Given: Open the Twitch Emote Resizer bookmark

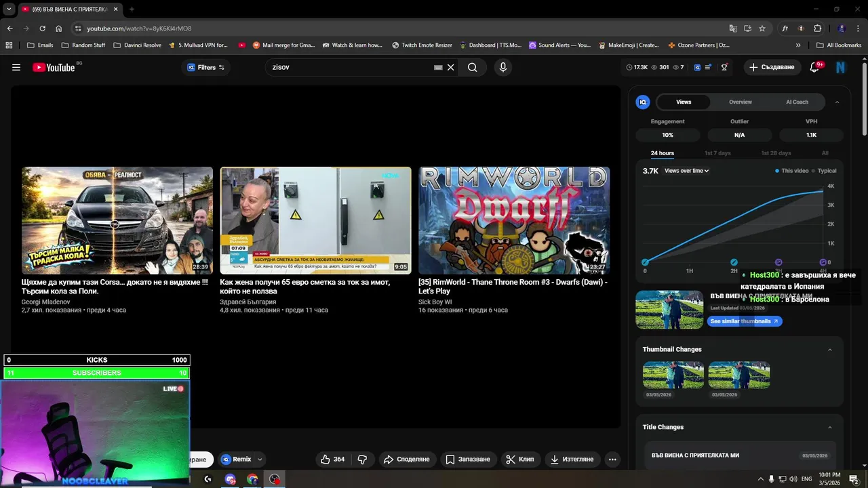Looking at the screenshot, I should click(422, 45).
